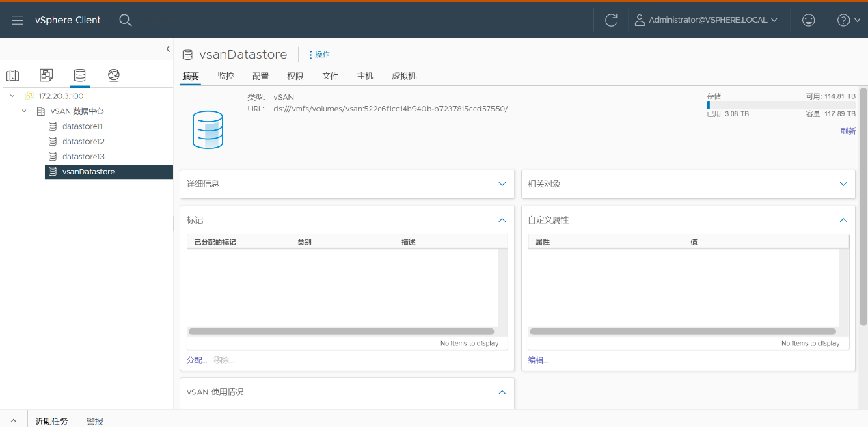Click the vsanDatastore tree disk icon
Screen dimensions: 868x430
tap(53, 172)
